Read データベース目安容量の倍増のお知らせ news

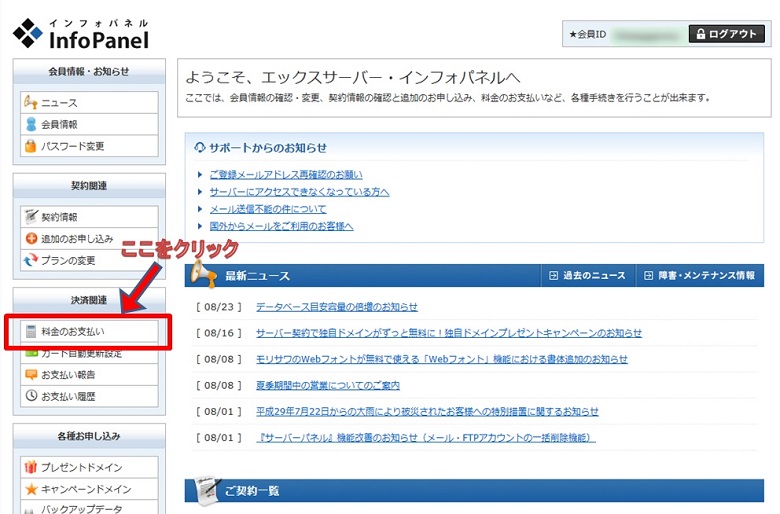336,307
